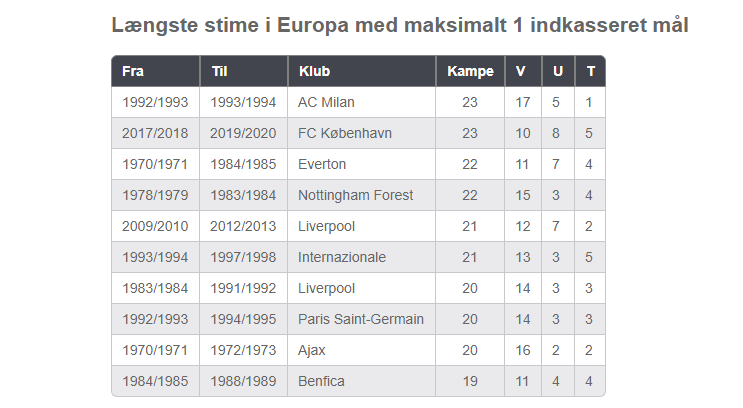Click the Liverpool row starting 1983/1984

(x=326, y=288)
